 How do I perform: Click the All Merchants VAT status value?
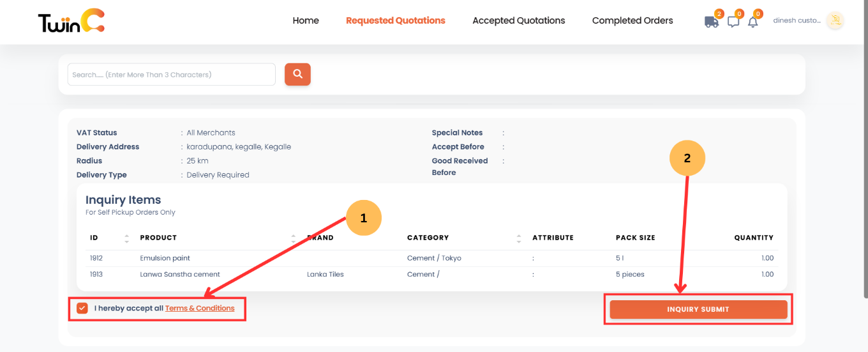[211, 133]
